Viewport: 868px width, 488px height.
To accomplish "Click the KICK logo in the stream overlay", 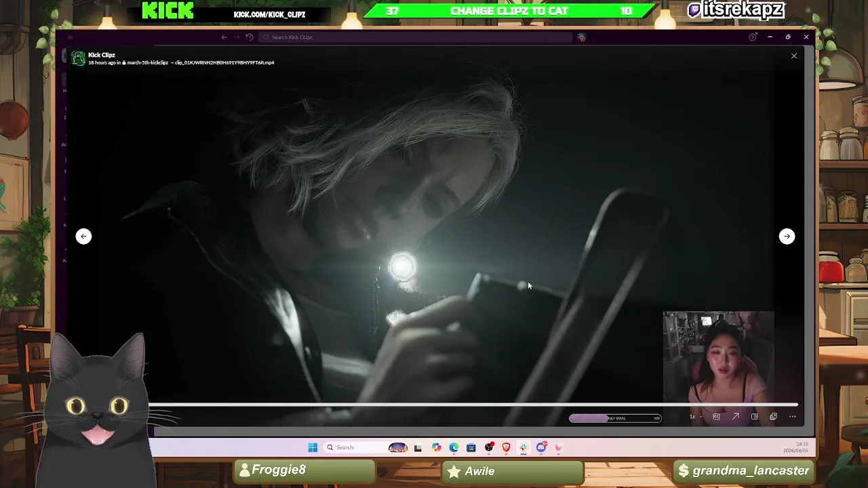I will pos(168,10).
